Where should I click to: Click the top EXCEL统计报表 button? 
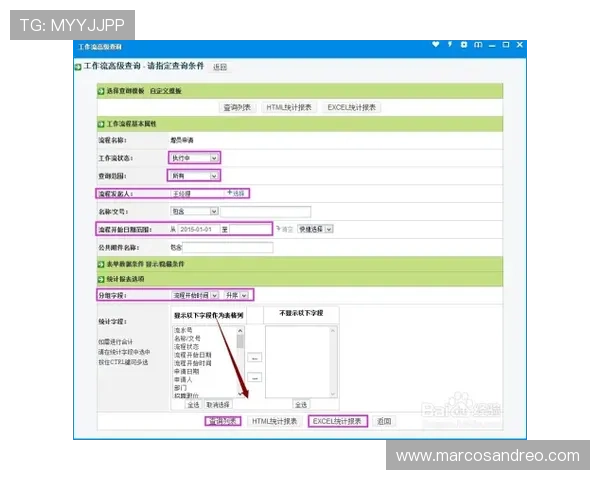point(352,108)
